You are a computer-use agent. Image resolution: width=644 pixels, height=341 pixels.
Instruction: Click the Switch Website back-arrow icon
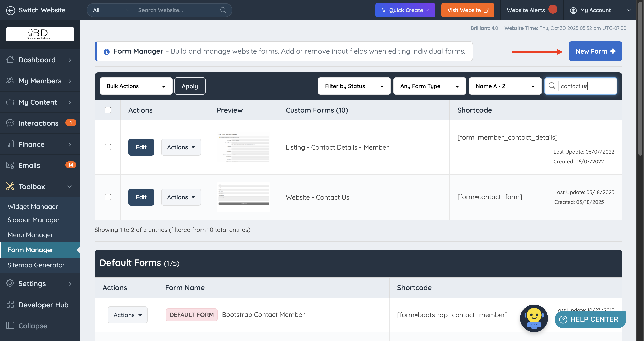(10, 10)
